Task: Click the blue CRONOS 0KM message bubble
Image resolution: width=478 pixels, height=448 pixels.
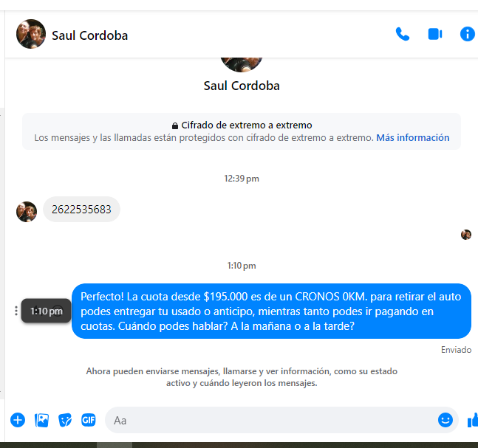Action: 271,311
